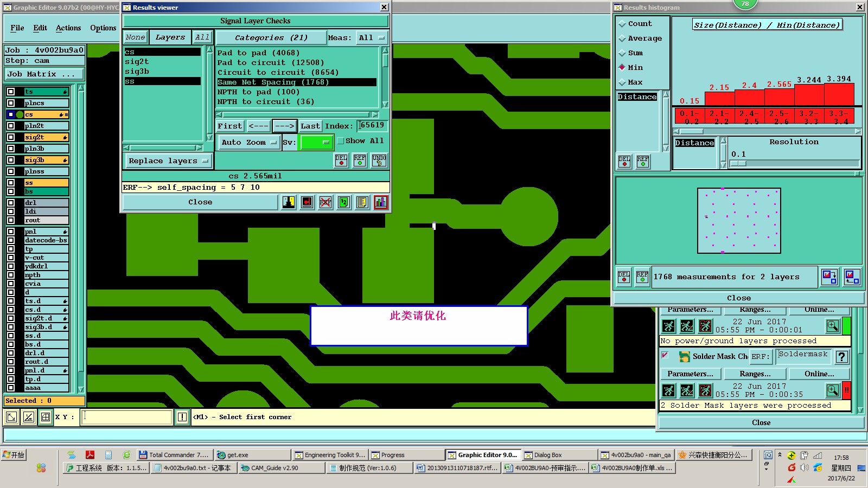Click first transfer icon right of measurements text

click(x=829, y=277)
